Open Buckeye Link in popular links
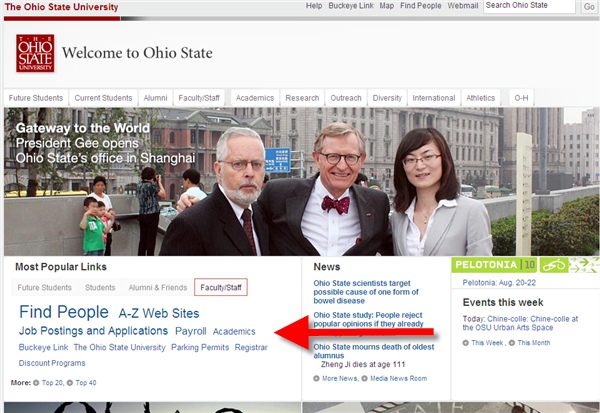600x413 pixels. pos(43,347)
